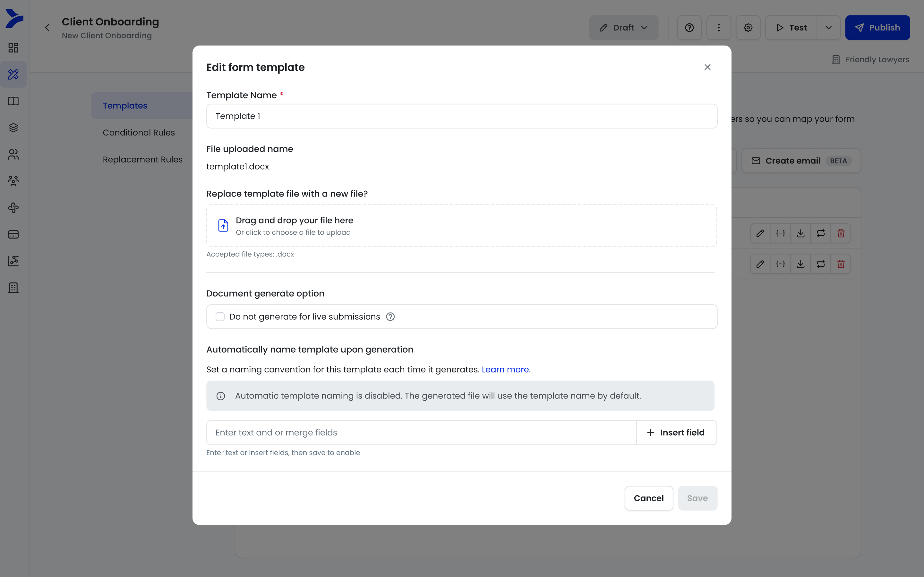
Task: Expand the Draft status dropdown
Action: (x=623, y=28)
